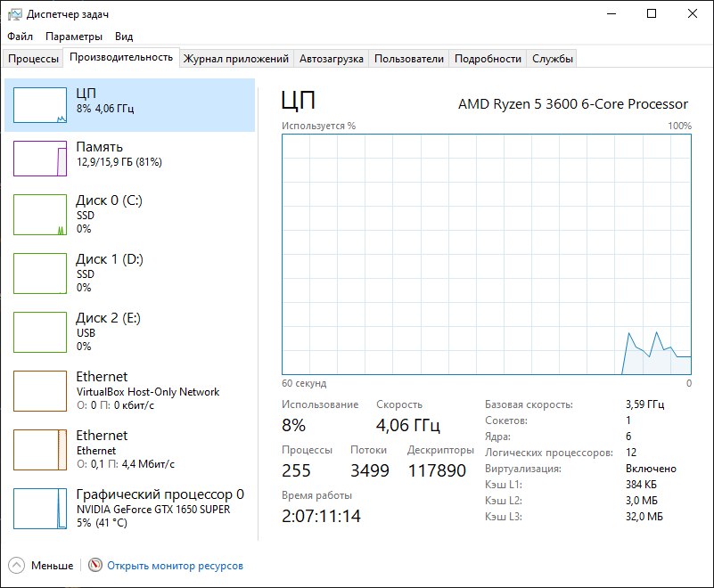
Task: Click Кэш L3 value 32,0 МБ
Action: click(x=644, y=517)
